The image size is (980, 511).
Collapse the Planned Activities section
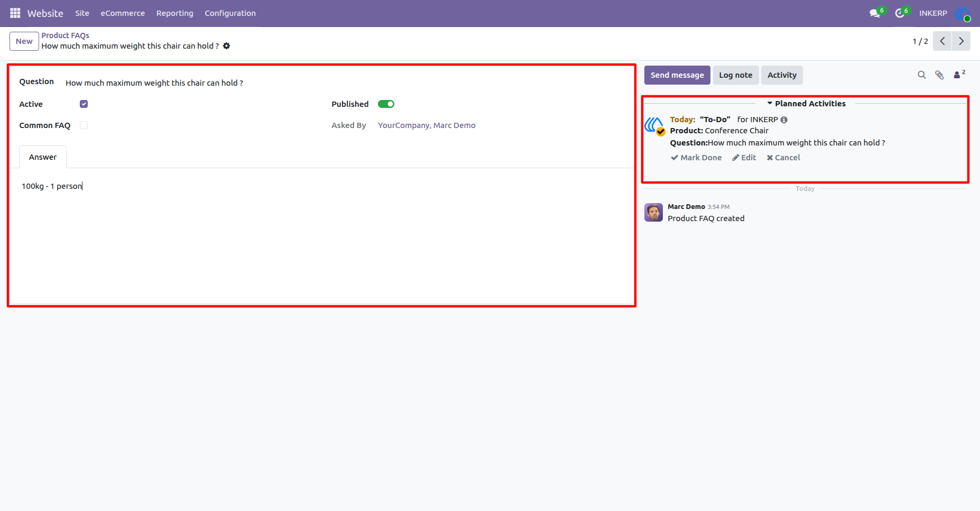[806, 104]
